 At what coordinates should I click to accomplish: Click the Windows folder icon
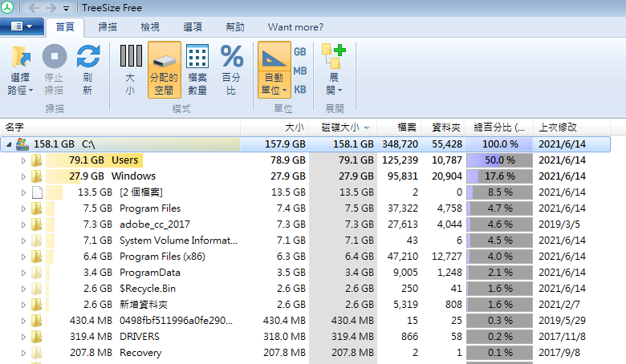tap(37, 176)
